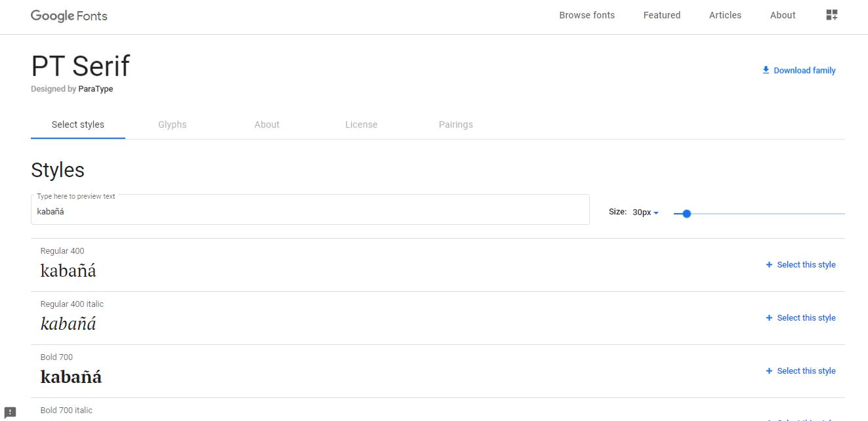Open ParaType designer link

[x=96, y=89]
